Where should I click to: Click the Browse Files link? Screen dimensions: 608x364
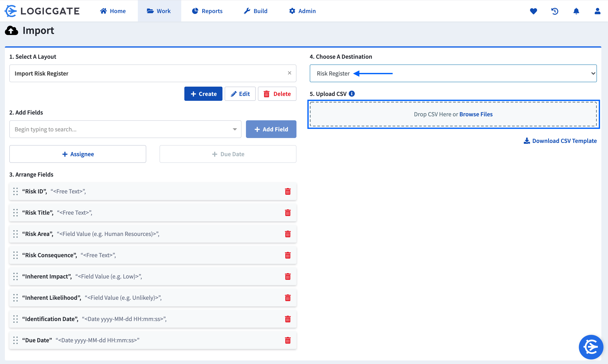coord(476,114)
